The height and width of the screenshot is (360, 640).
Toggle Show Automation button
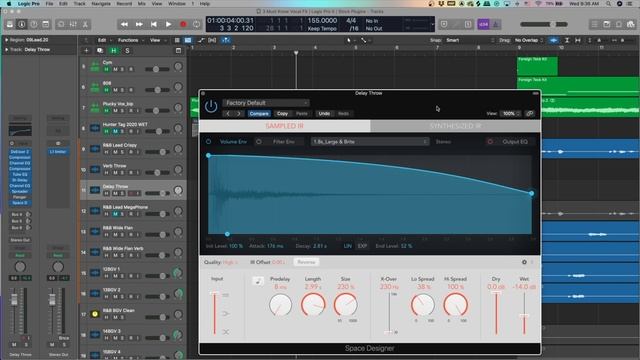pyautogui.click(x=201, y=40)
